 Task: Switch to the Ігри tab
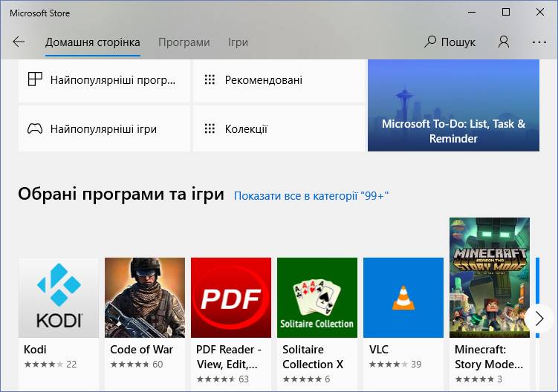(238, 42)
